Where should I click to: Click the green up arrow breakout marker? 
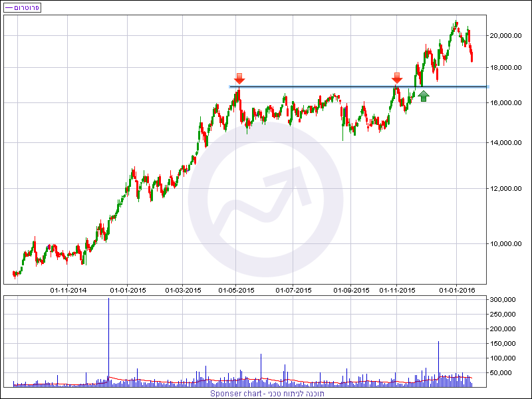[424, 96]
